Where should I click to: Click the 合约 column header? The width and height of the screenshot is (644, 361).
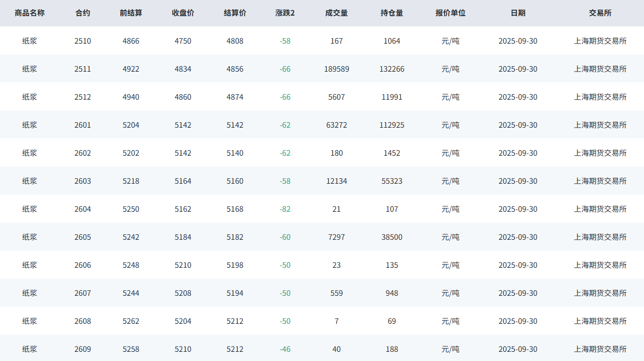click(83, 13)
